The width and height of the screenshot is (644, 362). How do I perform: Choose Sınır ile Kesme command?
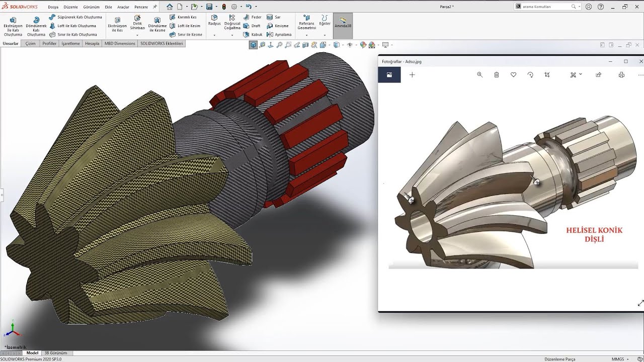186,35
